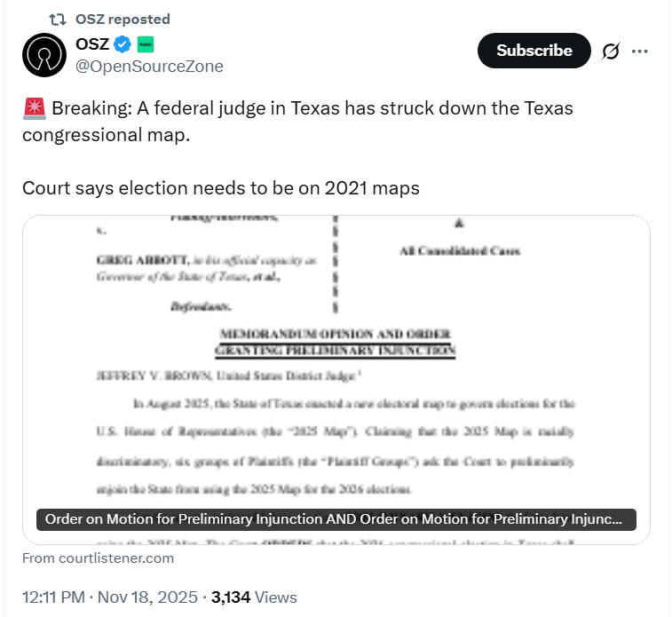Click the green affiliate badge next to OSZ
Viewport: 672px width, 617px height.
coord(146,44)
